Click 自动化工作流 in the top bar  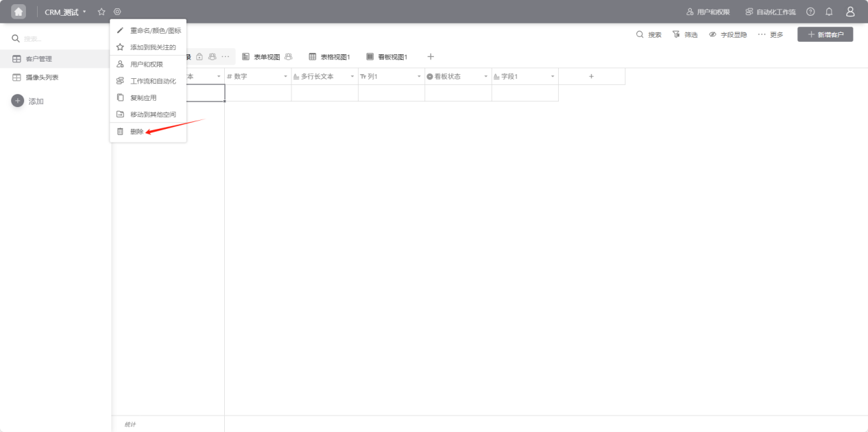click(771, 12)
